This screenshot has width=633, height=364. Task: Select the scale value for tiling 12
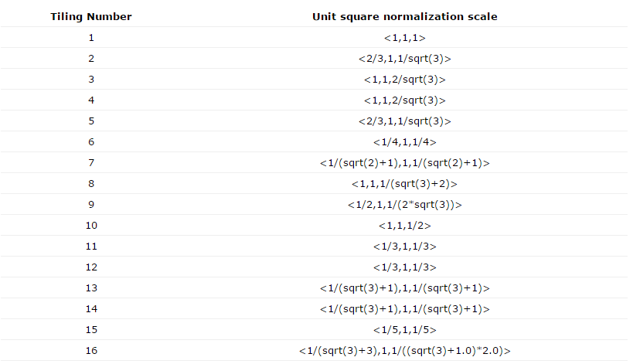pyautogui.click(x=404, y=267)
